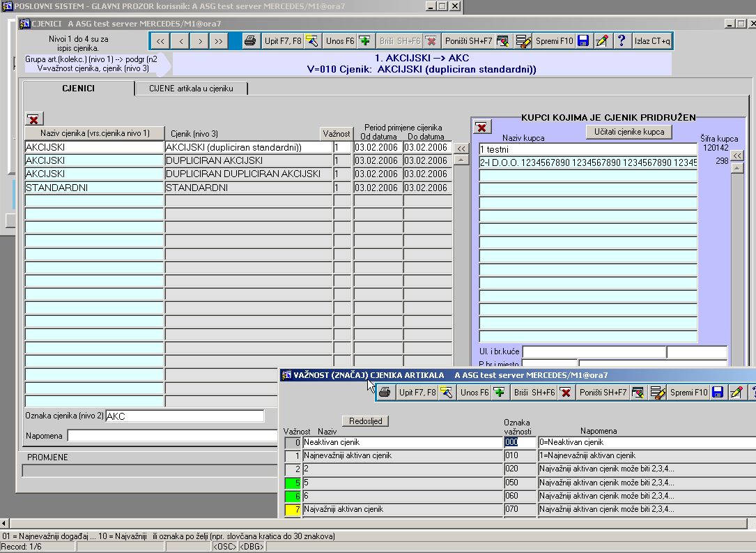The height and width of the screenshot is (553, 756).
Task: Select 'DUPLICIRAN AKCIJSKI' price list row
Action: pos(249,160)
